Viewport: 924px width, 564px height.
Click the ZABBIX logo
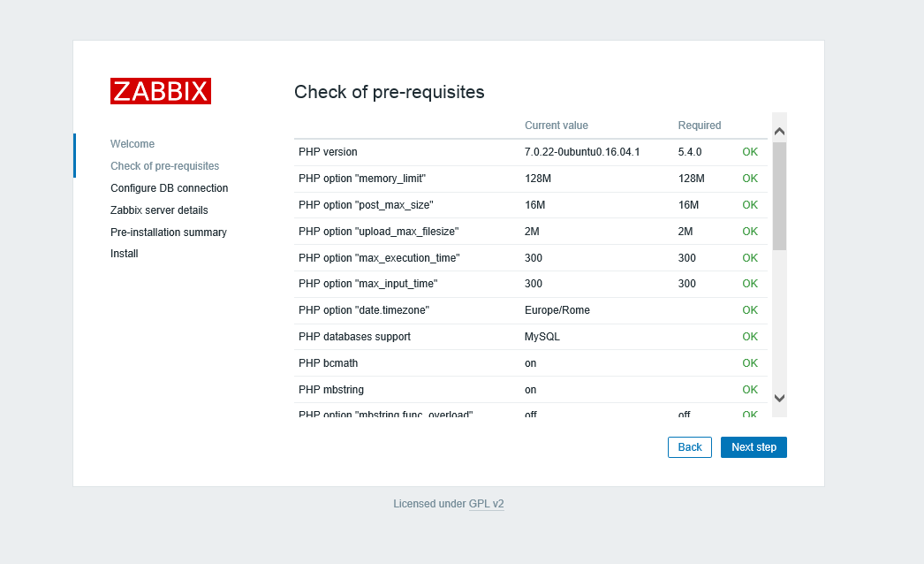coord(160,91)
